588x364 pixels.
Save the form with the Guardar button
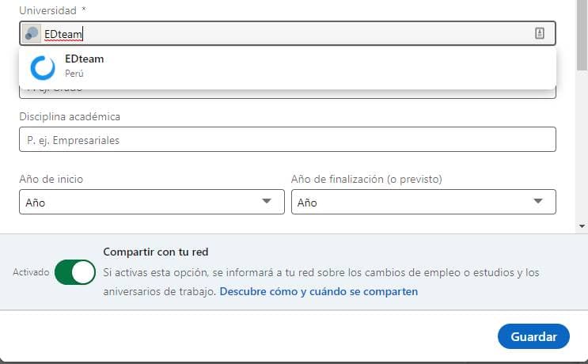pos(533,336)
